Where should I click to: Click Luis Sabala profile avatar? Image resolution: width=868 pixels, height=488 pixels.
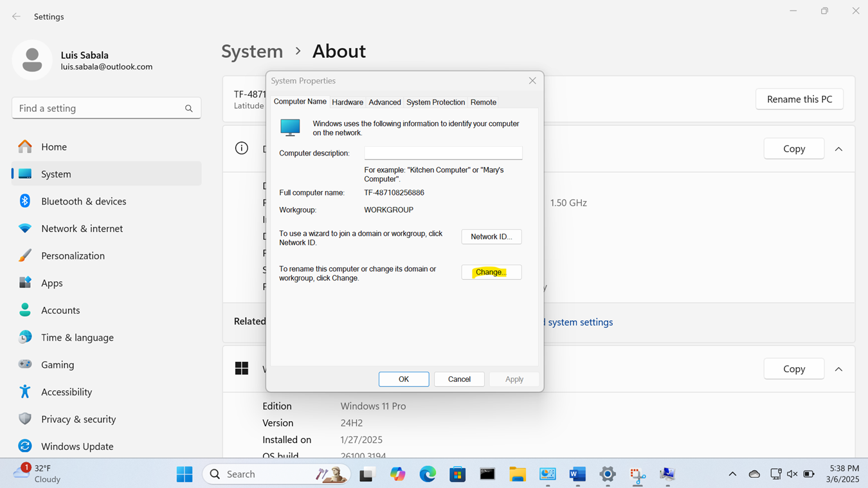(32, 60)
